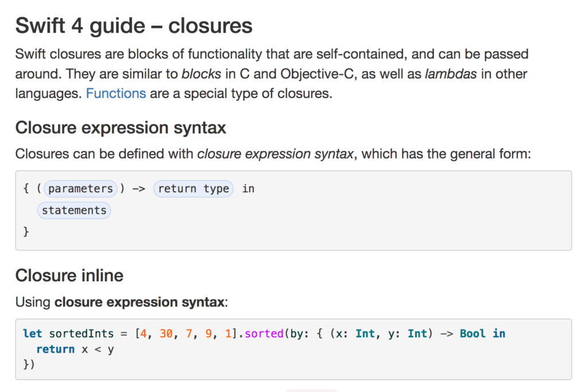588x392 pixels.
Task: Click the number 30 in the array
Action: point(166,333)
